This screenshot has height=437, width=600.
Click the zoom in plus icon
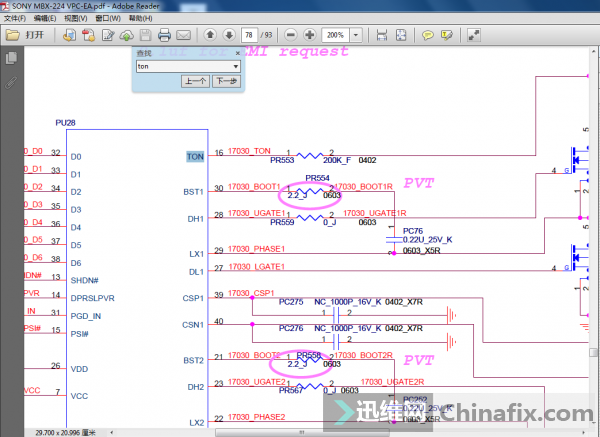(x=310, y=35)
